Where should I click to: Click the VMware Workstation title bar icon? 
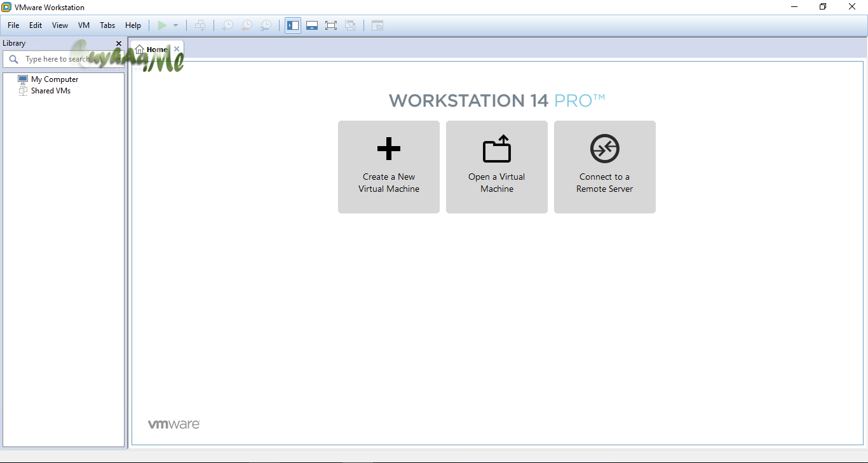click(7, 7)
